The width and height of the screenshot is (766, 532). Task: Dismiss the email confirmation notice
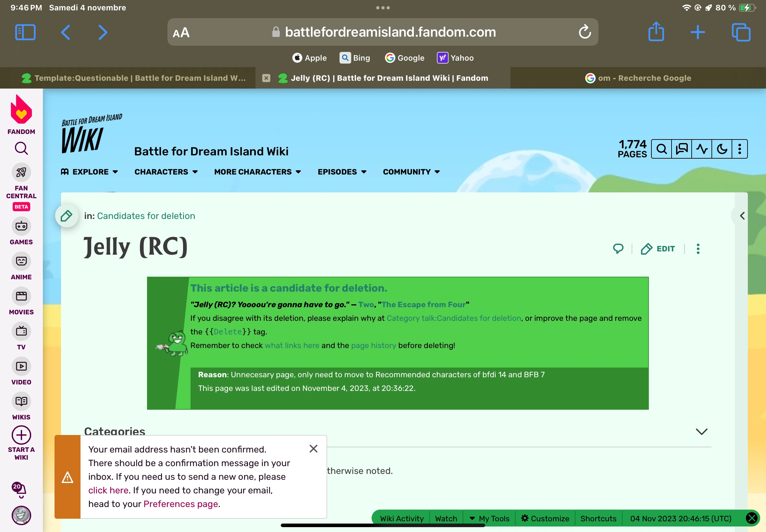[313, 449]
